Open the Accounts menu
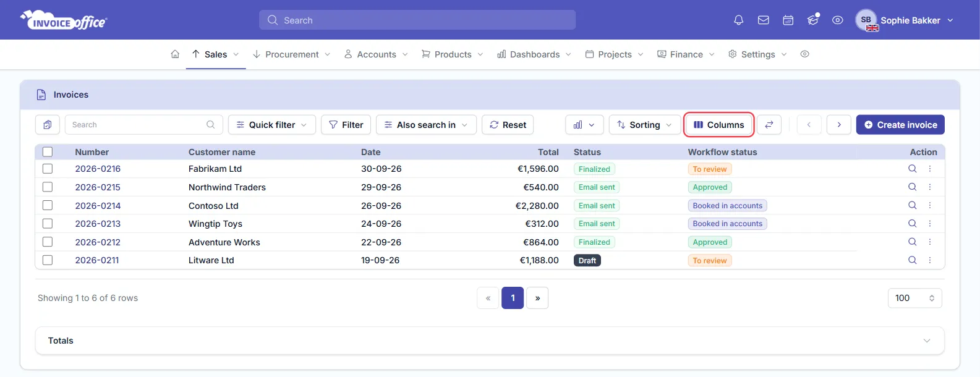Image resolution: width=980 pixels, height=377 pixels. 376,54
